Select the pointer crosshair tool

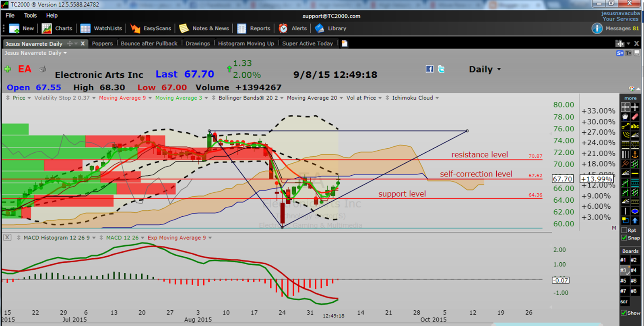(625, 107)
